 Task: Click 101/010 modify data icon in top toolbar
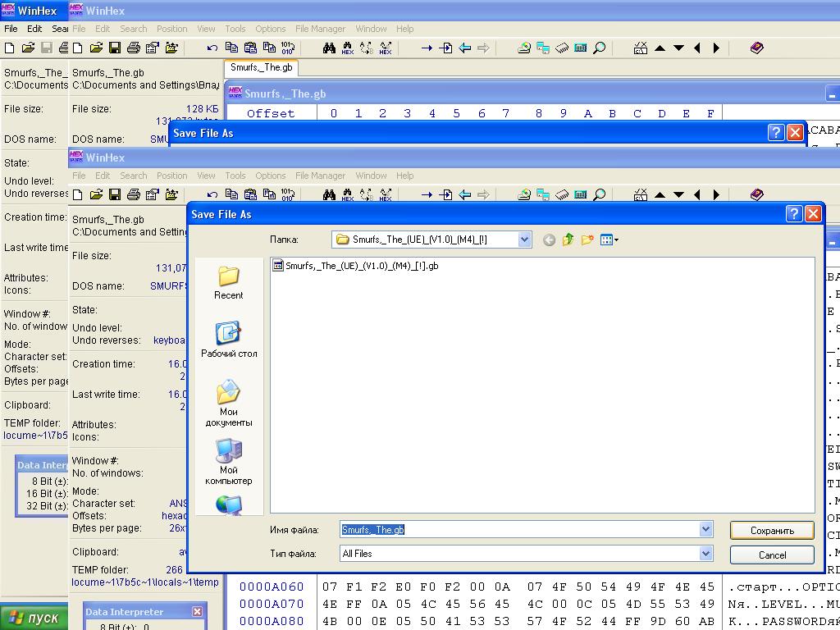[288, 48]
